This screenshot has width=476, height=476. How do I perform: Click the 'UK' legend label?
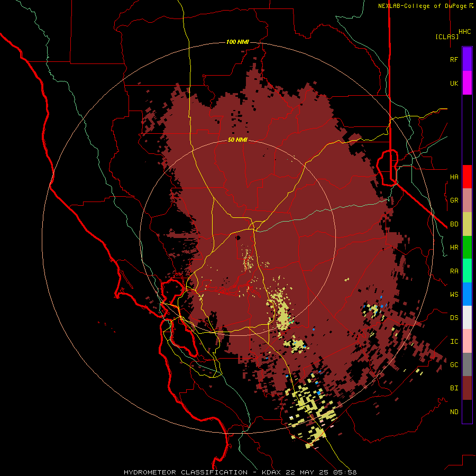pyautogui.click(x=454, y=83)
